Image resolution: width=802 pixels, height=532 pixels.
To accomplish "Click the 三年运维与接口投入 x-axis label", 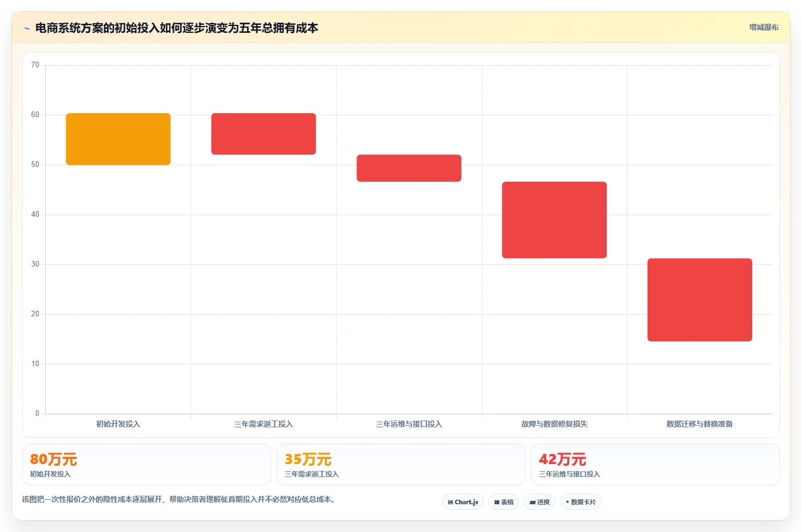I will click(409, 424).
